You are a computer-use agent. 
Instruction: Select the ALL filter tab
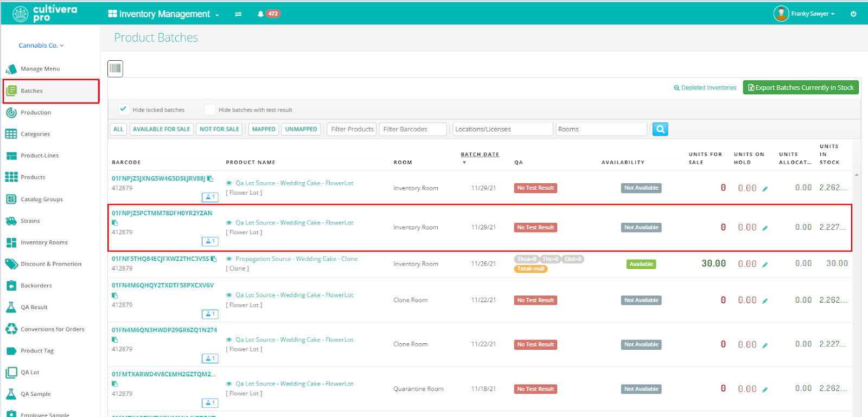click(x=118, y=129)
